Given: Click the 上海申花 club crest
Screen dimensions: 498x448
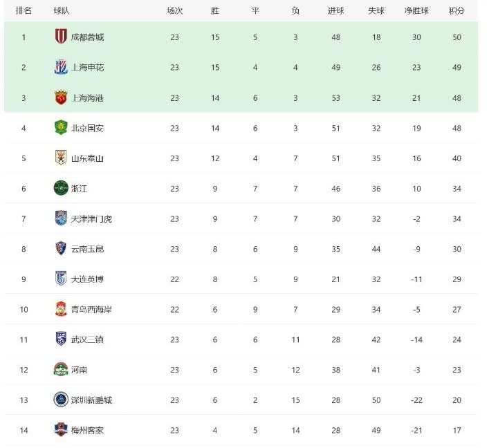Looking at the screenshot, I should click(x=61, y=67).
